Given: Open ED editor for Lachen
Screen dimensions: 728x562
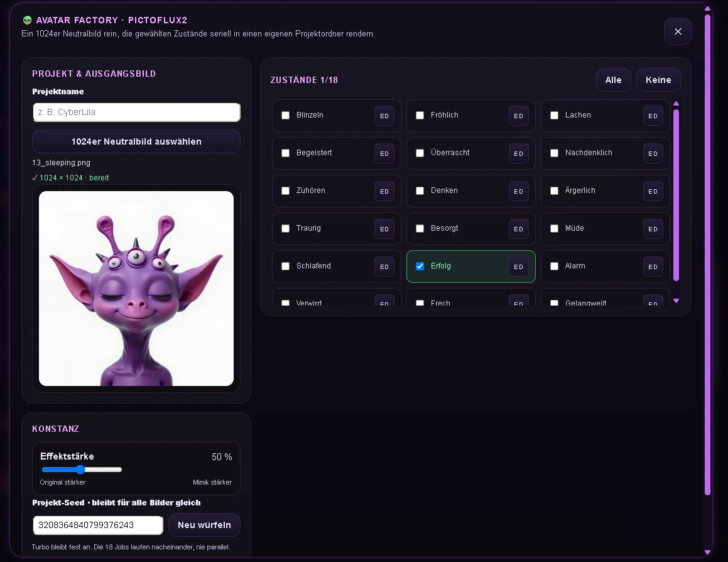Looking at the screenshot, I should 653,116.
